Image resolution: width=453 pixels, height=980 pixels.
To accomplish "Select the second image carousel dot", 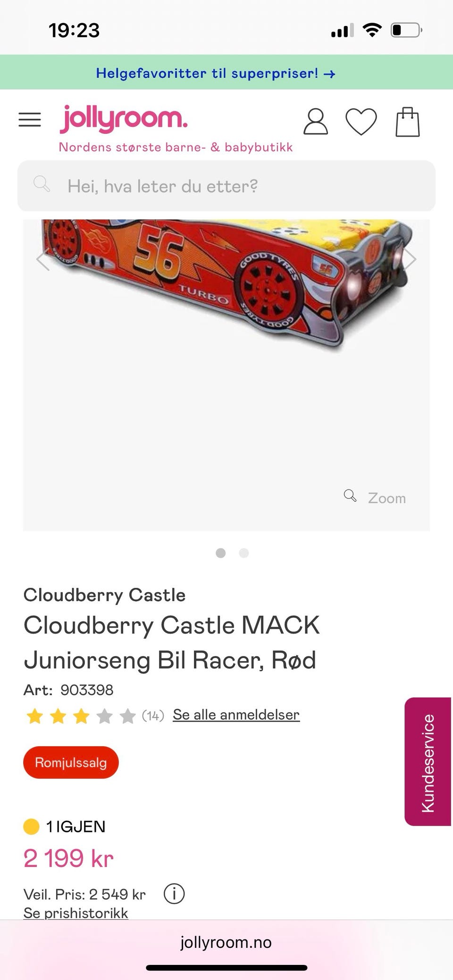I will coord(243,553).
